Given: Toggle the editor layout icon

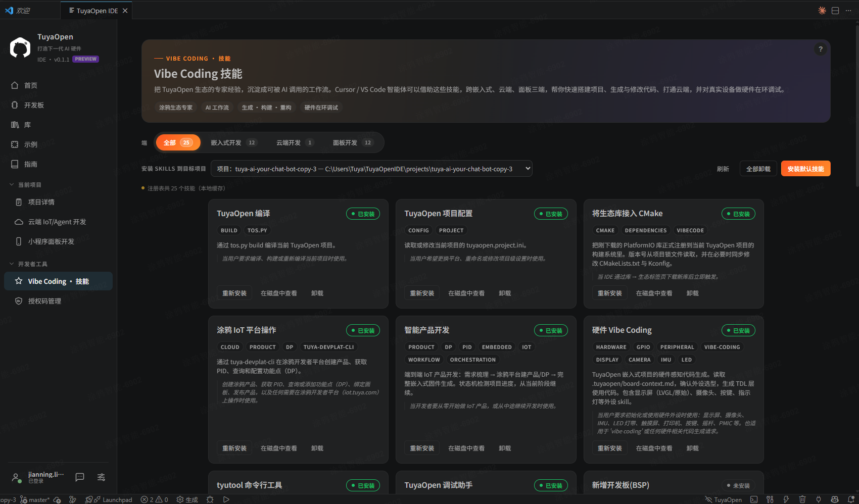Looking at the screenshot, I should [x=835, y=11].
